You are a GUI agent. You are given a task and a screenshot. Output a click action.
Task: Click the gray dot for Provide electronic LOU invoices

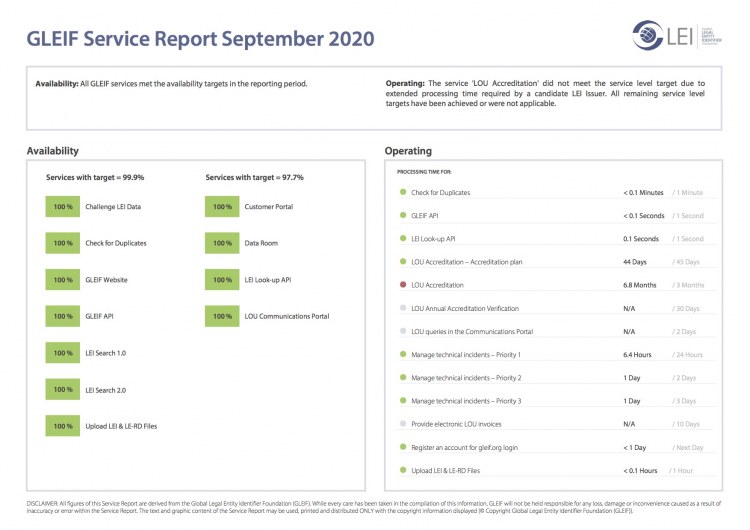tap(402, 424)
